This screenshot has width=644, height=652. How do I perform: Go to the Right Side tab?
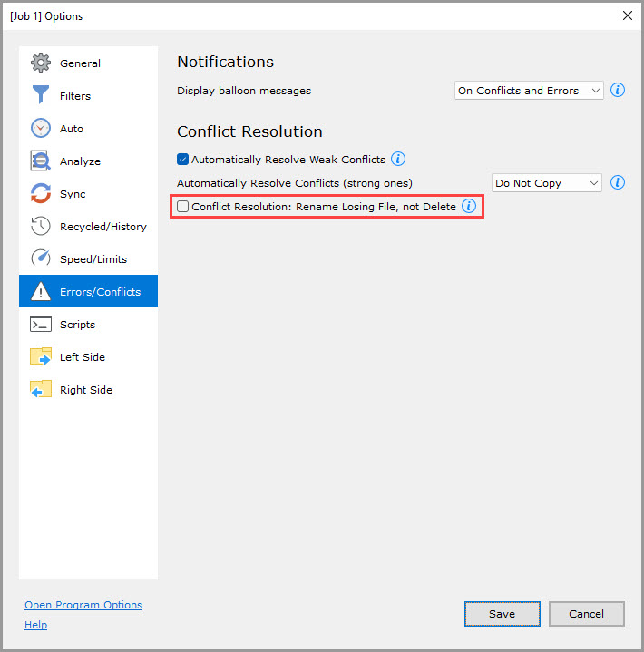85,390
